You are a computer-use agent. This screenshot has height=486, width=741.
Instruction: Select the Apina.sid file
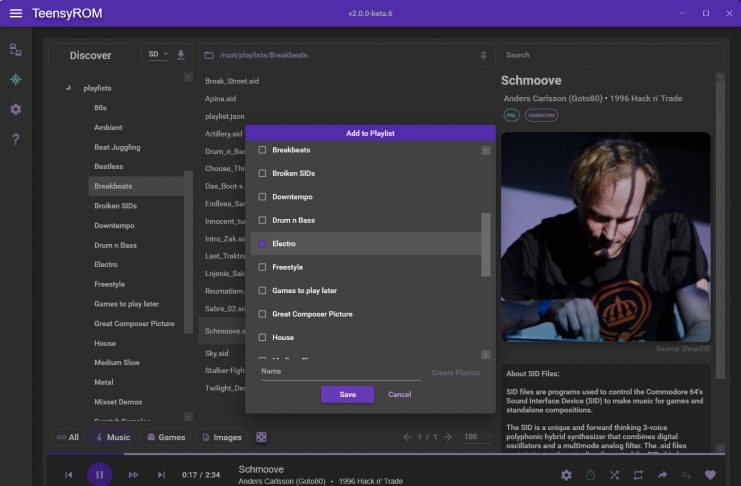pos(220,99)
